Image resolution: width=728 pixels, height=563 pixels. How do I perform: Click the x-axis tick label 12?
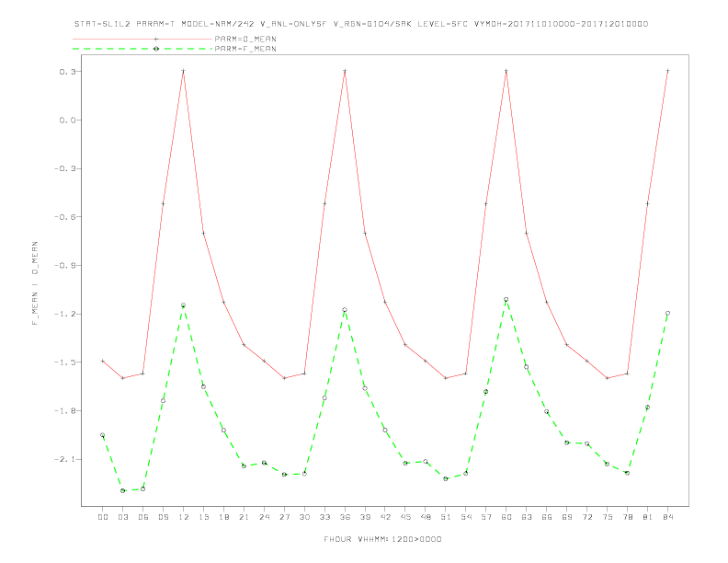(x=184, y=517)
